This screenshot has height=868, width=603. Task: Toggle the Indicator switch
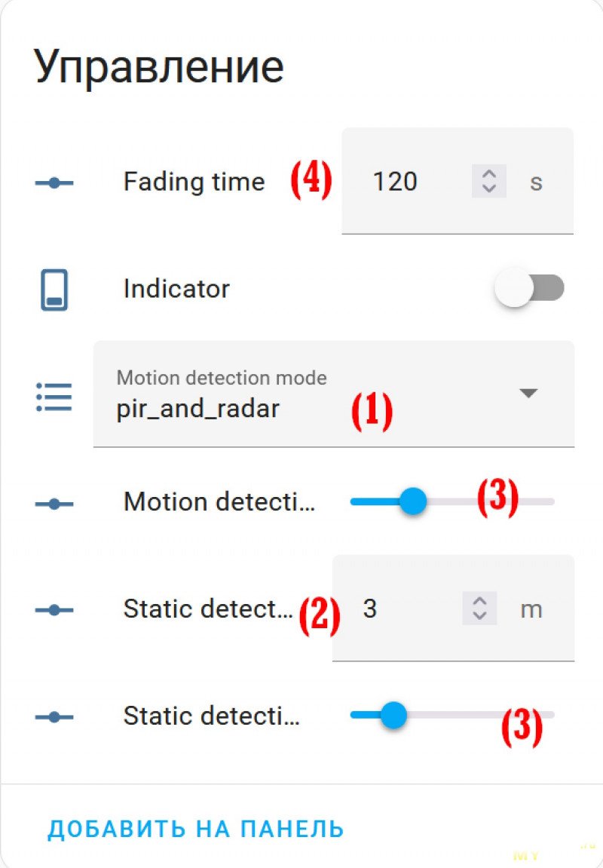click(529, 288)
